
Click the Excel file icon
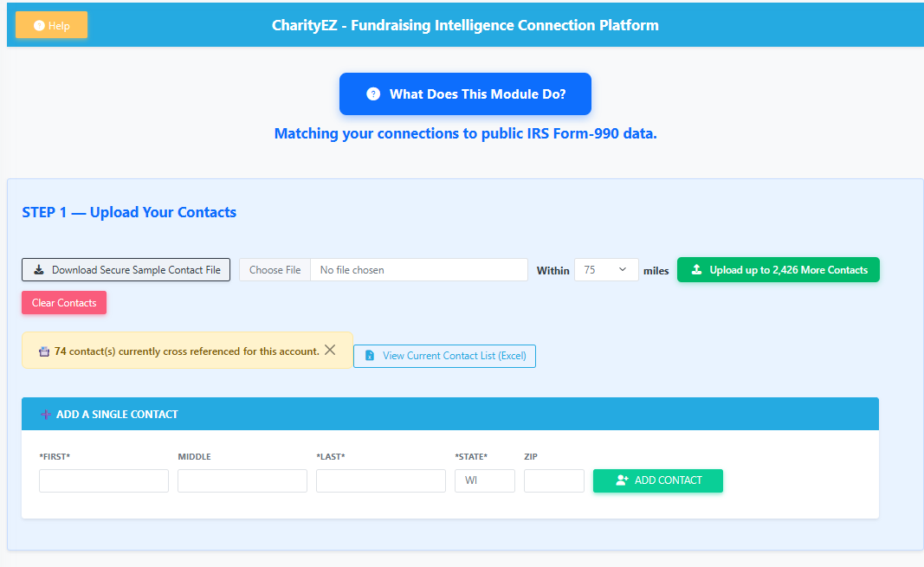coord(370,356)
